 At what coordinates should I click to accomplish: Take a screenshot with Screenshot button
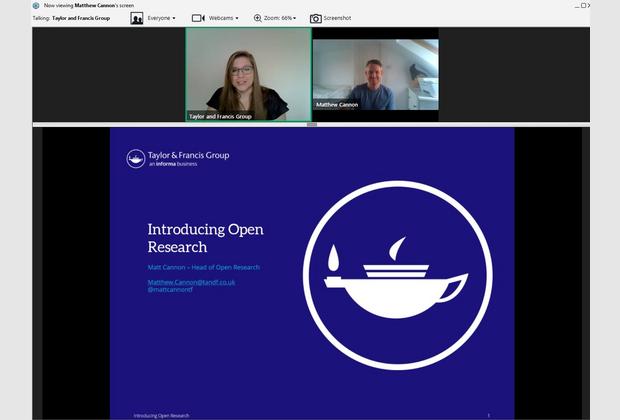pos(337,18)
